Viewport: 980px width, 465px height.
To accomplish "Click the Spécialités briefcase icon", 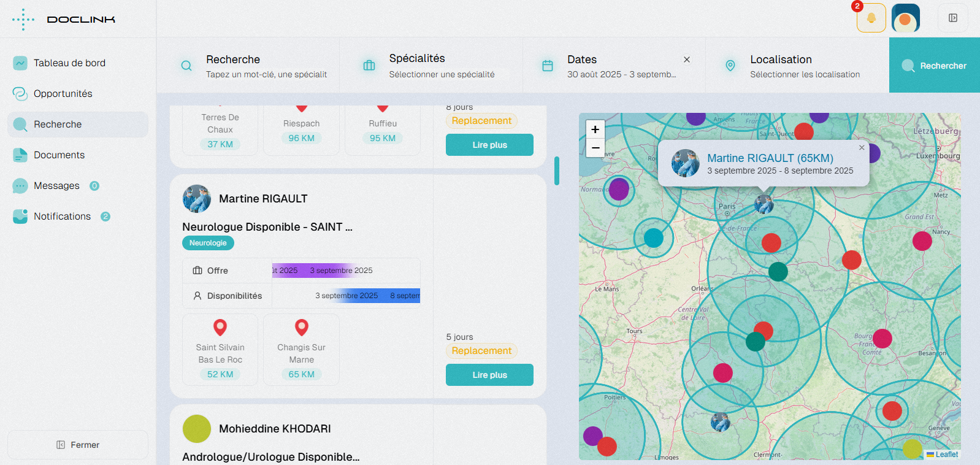I will [x=369, y=66].
